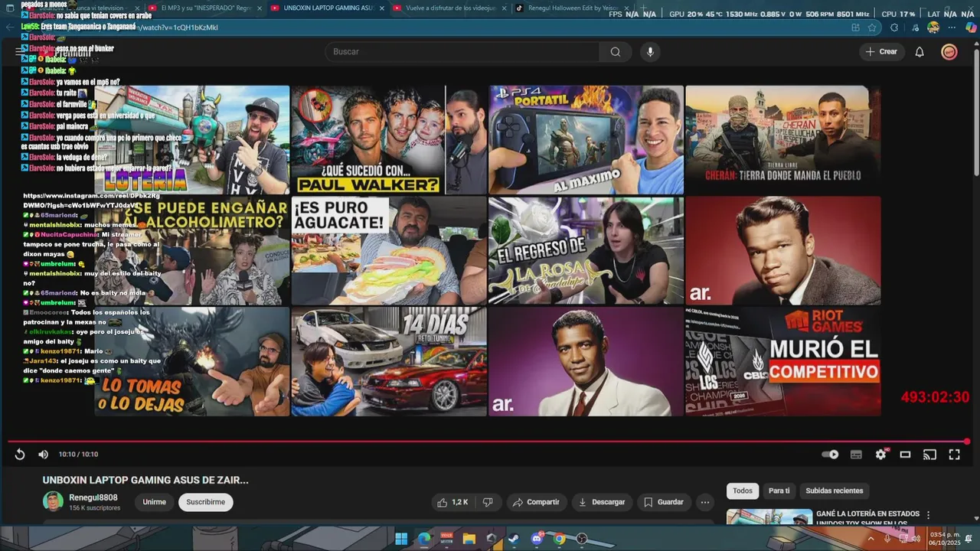The image size is (980, 551).
Task: Open the YouTube account avatar menu
Action: (x=949, y=52)
